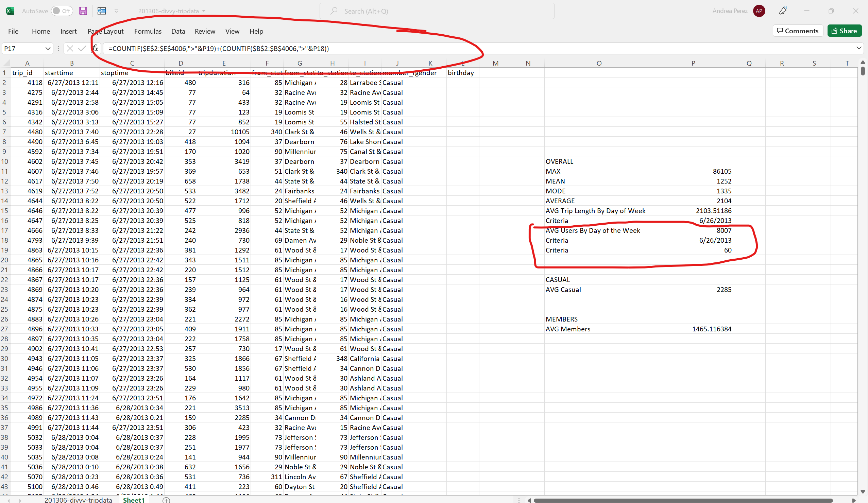Open the File menu

(13, 31)
